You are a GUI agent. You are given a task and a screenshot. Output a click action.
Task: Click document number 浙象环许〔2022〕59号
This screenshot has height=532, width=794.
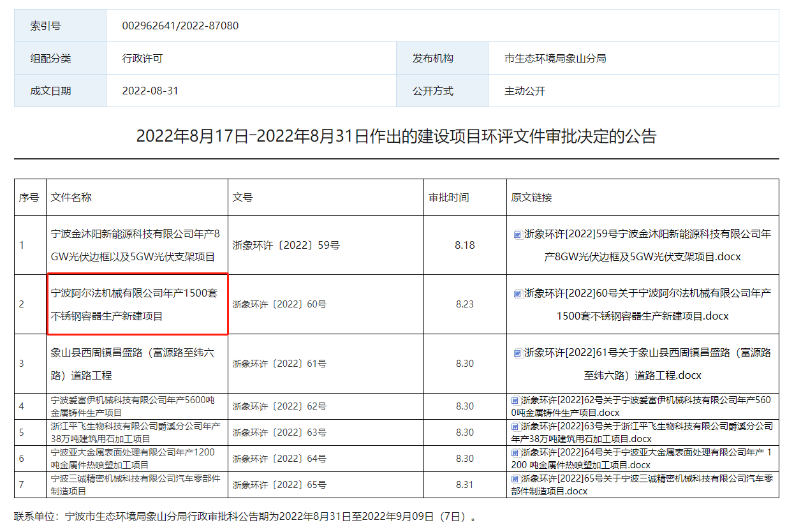[x=286, y=245]
